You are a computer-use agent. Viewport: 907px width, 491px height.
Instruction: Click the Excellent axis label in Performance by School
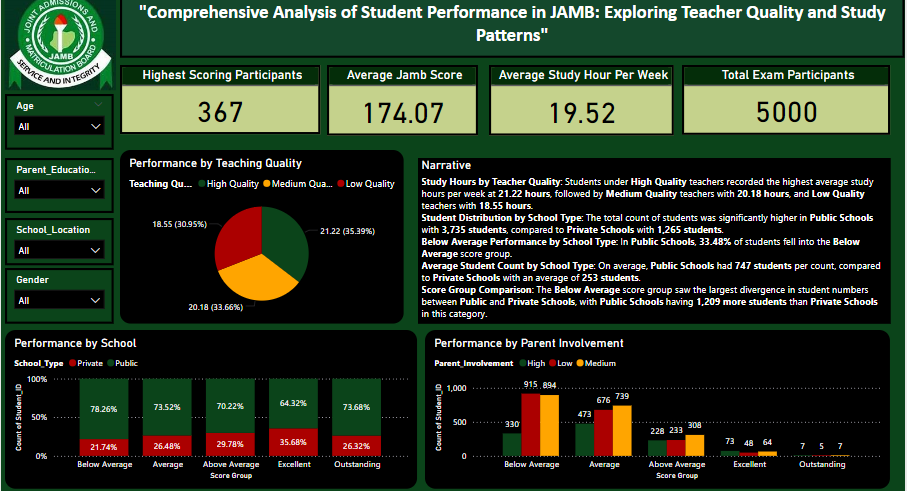pyautogui.click(x=294, y=464)
